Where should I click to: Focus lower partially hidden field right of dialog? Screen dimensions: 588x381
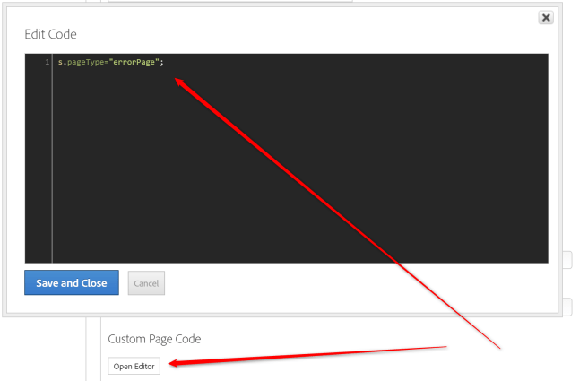[567, 307]
